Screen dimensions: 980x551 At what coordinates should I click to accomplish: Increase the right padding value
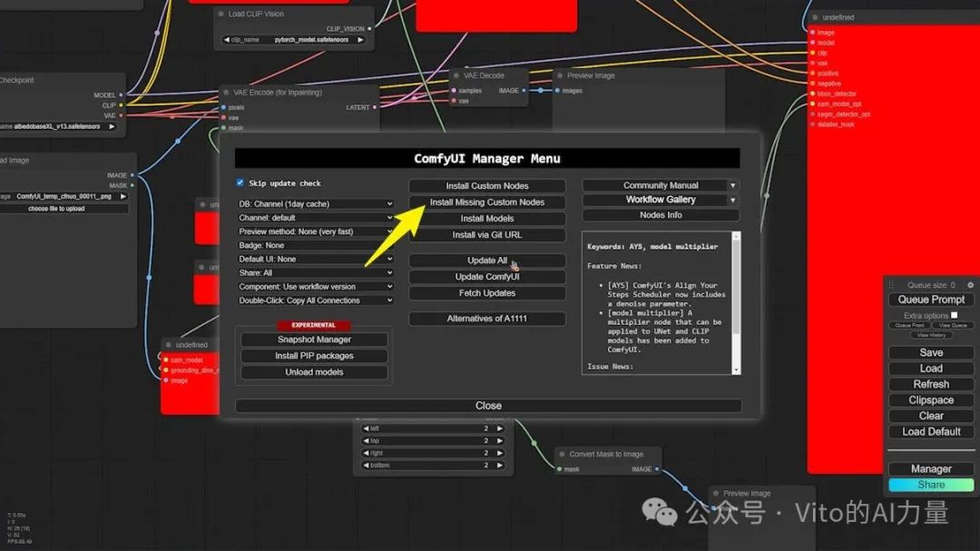coord(500,453)
